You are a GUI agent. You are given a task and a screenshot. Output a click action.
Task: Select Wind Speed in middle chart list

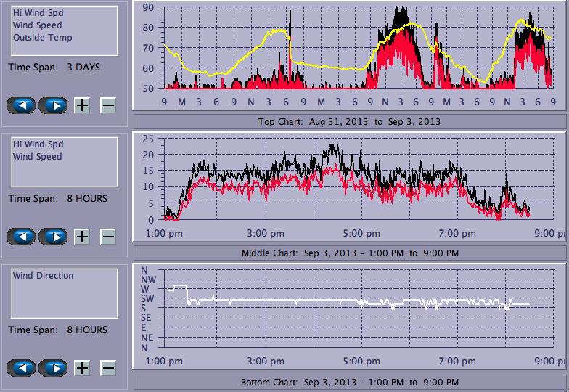(x=37, y=157)
